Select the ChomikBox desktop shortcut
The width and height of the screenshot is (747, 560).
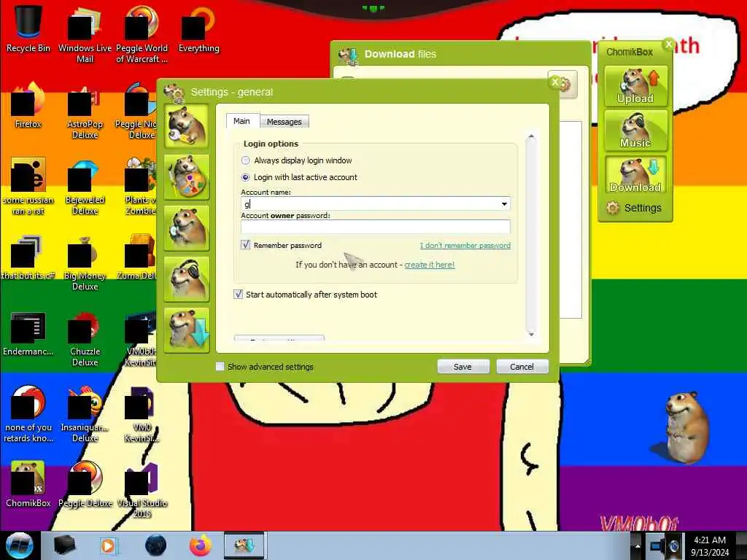[x=28, y=483]
